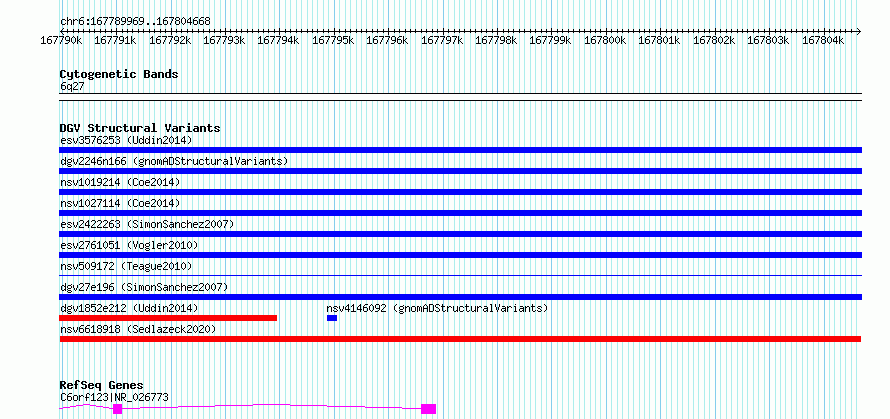Click nsv4146092 (gnomADStructuralVariants) label
The height and width of the screenshot is (419, 890).
click(437, 308)
